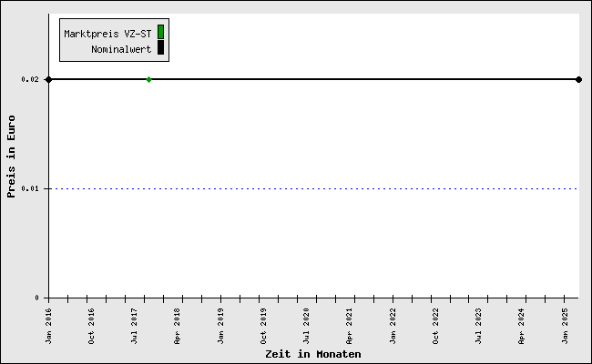Click the 'Jul 2017' x-axis label
The image size is (592, 364).
pyautogui.click(x=135, y=326)
